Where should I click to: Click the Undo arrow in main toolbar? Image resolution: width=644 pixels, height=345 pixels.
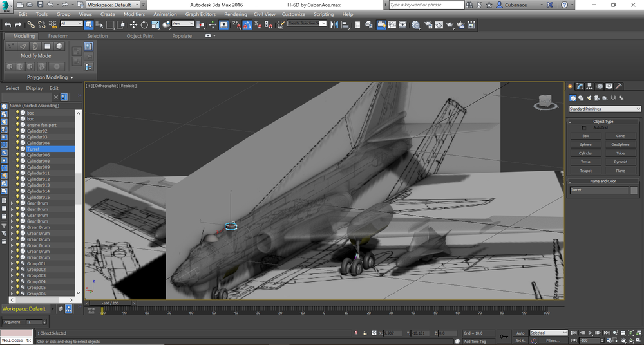tap(8, 24)
